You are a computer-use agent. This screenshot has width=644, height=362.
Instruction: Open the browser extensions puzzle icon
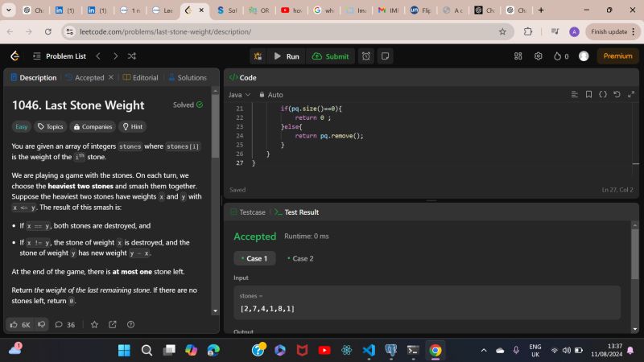point(528,31)
